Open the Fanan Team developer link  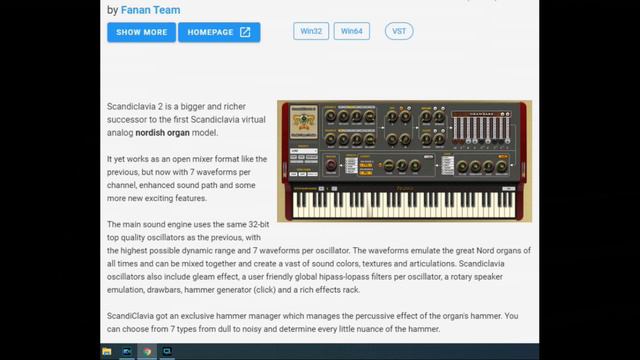coord(150,10)
